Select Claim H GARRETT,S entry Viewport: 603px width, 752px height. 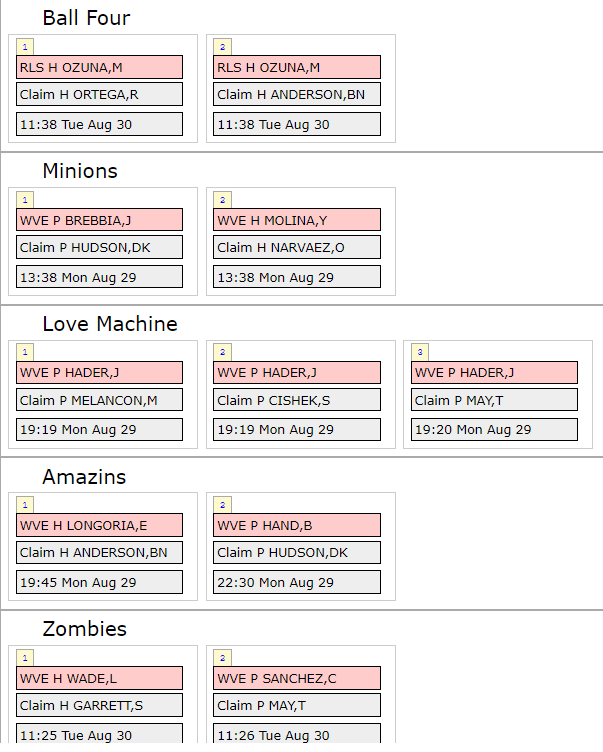99,705
